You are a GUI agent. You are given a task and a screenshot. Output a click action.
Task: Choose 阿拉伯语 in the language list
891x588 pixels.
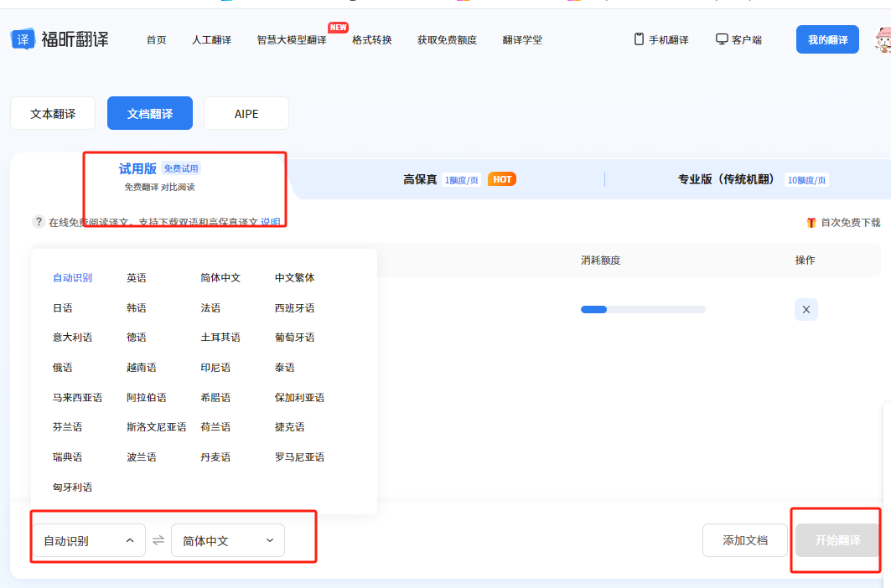click(147, 398)
